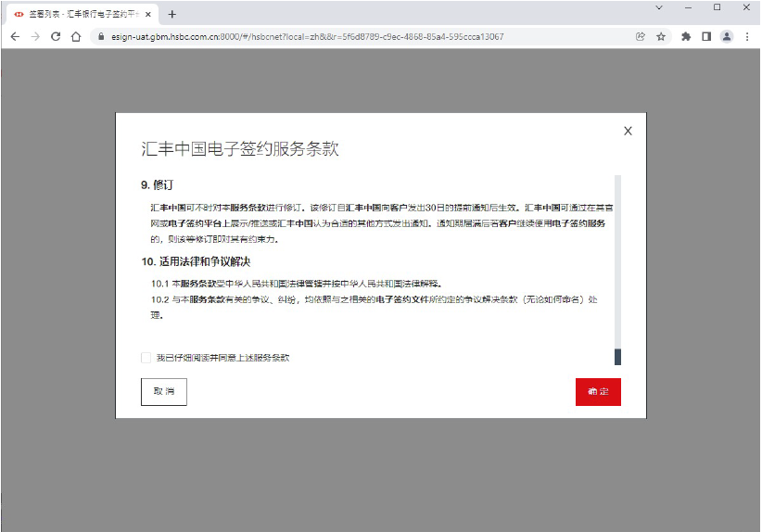Open Chrome three-dot menu
The height and width of the screenshot is (532, 762).
coord(747,36)
